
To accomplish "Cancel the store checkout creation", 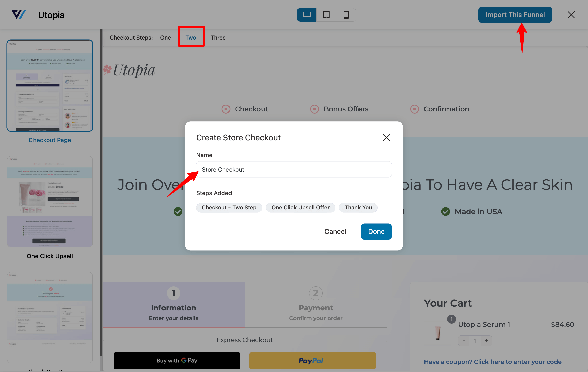I will (x=335, y=232).
